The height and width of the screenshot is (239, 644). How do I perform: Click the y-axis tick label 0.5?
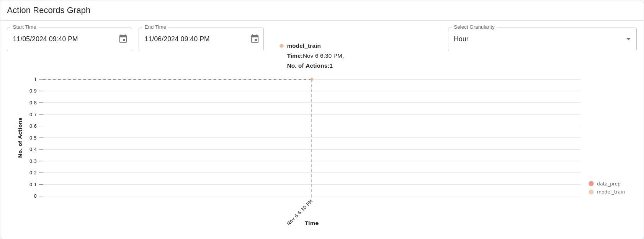tap(33, 138)
